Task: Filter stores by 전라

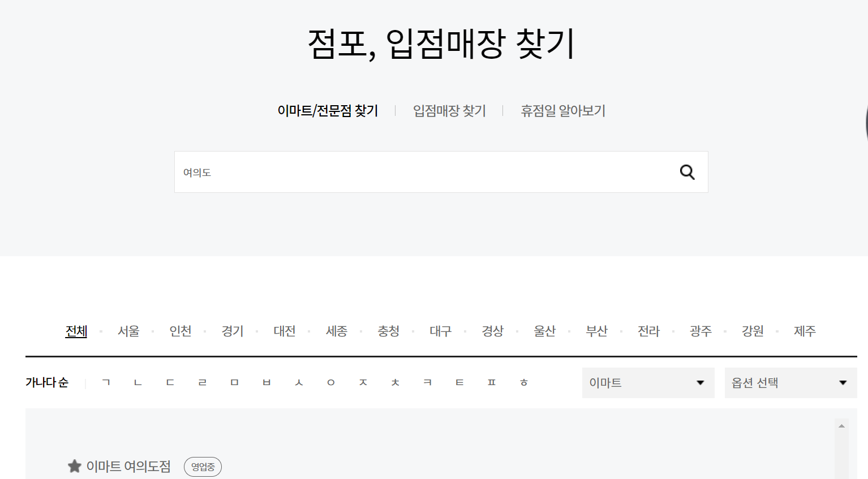Action: 649,331
